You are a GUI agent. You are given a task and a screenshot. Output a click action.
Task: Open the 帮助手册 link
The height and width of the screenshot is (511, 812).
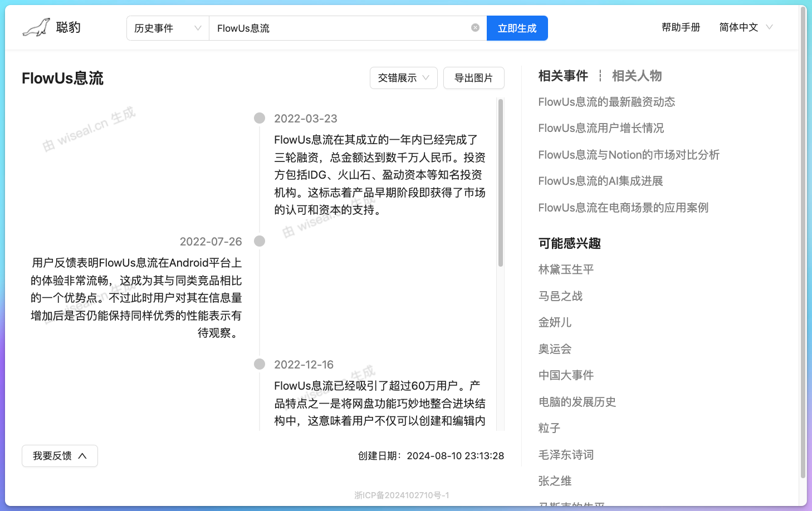click(681, 27)
